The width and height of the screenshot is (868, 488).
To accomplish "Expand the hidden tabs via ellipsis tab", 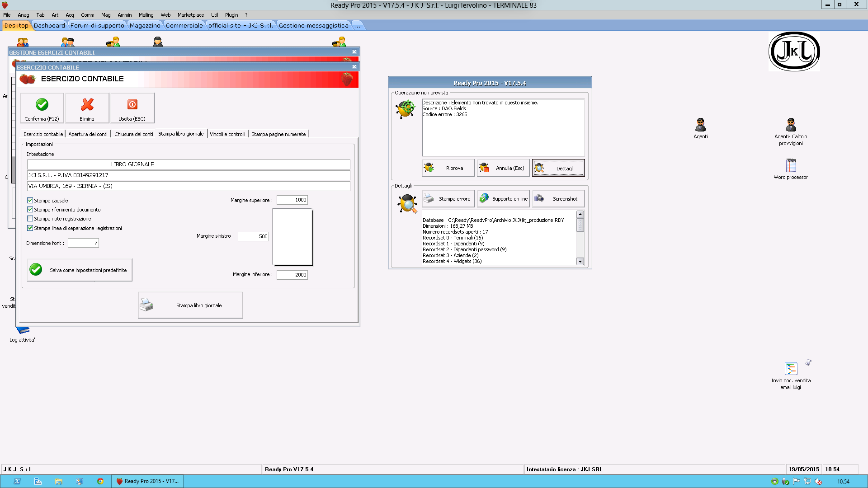I will 357,26.
